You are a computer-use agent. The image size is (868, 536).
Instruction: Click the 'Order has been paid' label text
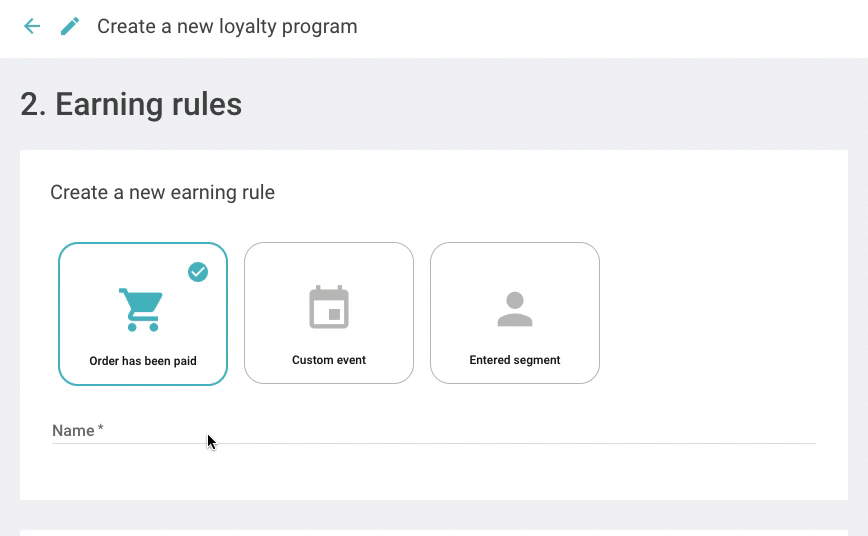tap(143, 361)
